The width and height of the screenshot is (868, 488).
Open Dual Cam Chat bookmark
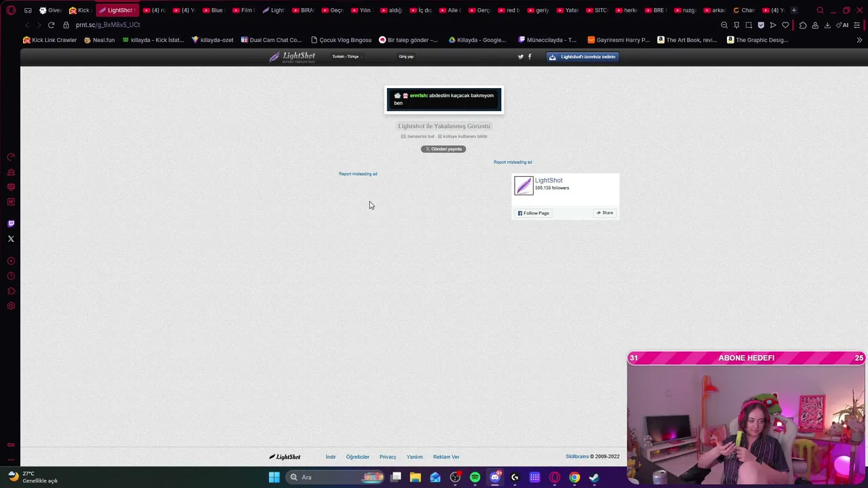271,40
